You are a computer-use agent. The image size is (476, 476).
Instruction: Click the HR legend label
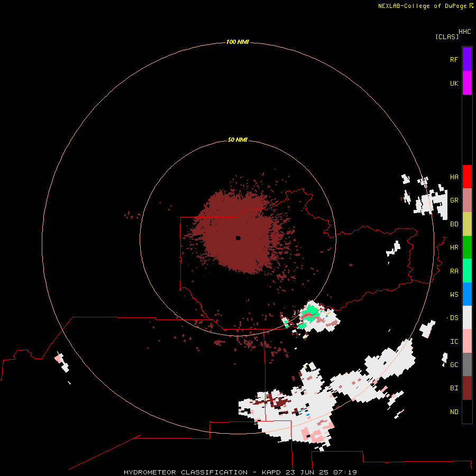454,248
